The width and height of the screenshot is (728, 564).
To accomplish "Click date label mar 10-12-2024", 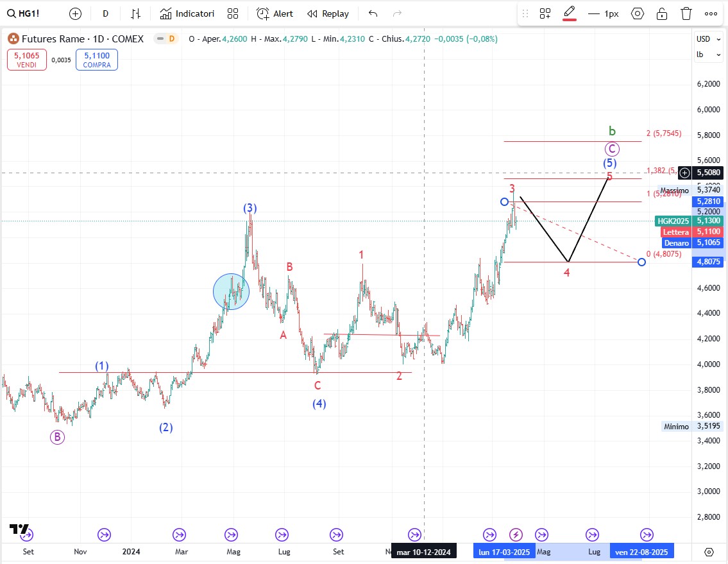I will (423, 552).
